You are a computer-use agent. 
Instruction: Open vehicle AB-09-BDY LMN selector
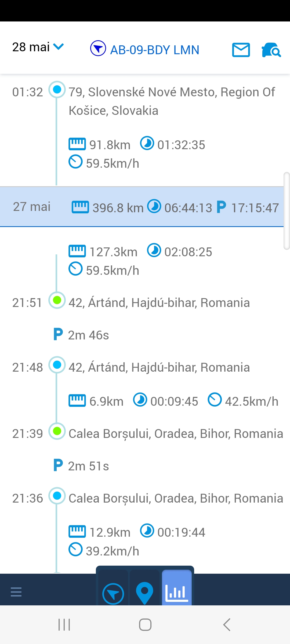pos(155,50)
